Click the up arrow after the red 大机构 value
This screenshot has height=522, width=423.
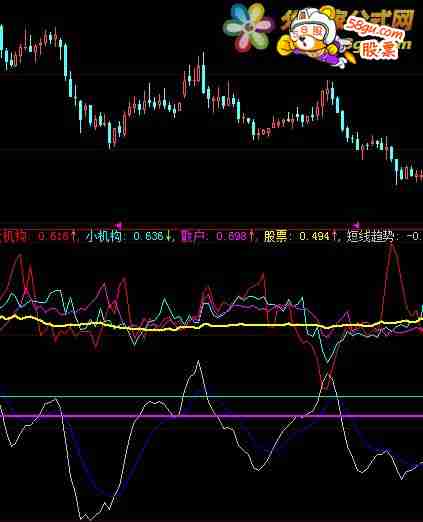[73, 236]
